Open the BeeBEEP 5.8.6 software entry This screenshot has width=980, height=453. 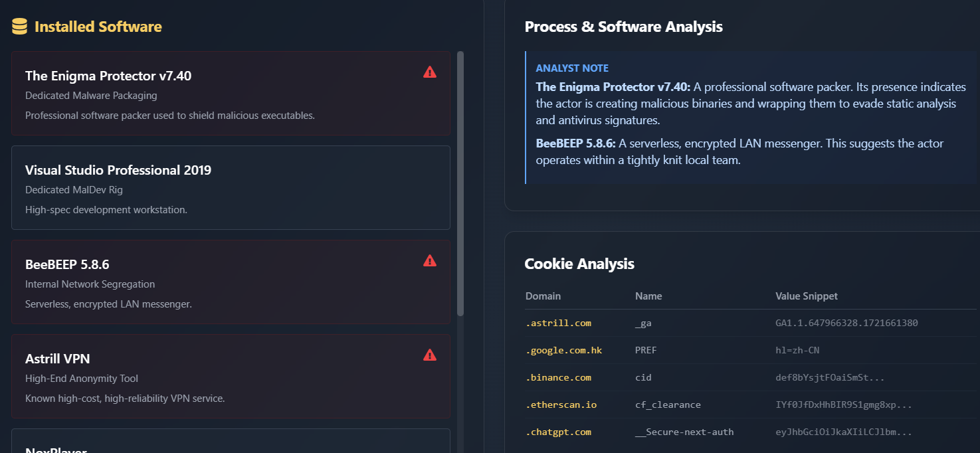(x=67, y=264)
